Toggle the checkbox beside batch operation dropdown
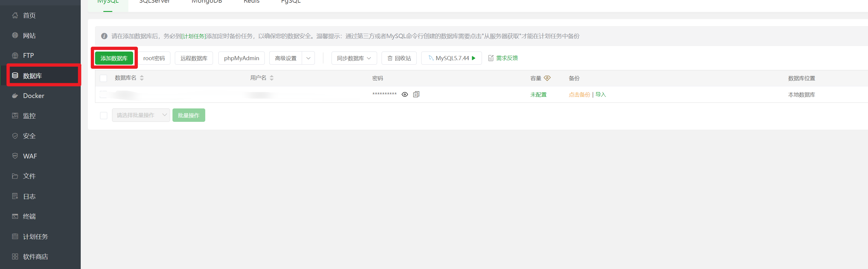Screen dimensions: 868x269 [103, 116]
